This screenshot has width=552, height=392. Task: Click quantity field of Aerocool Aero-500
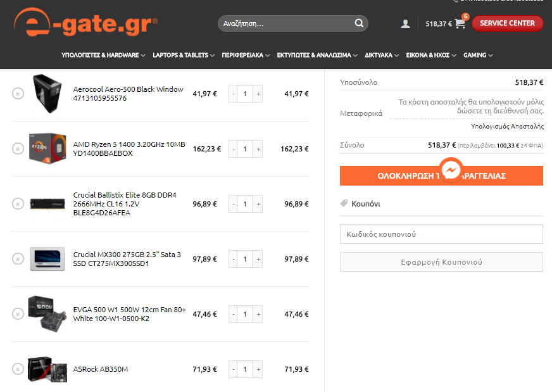click(245, 94)
